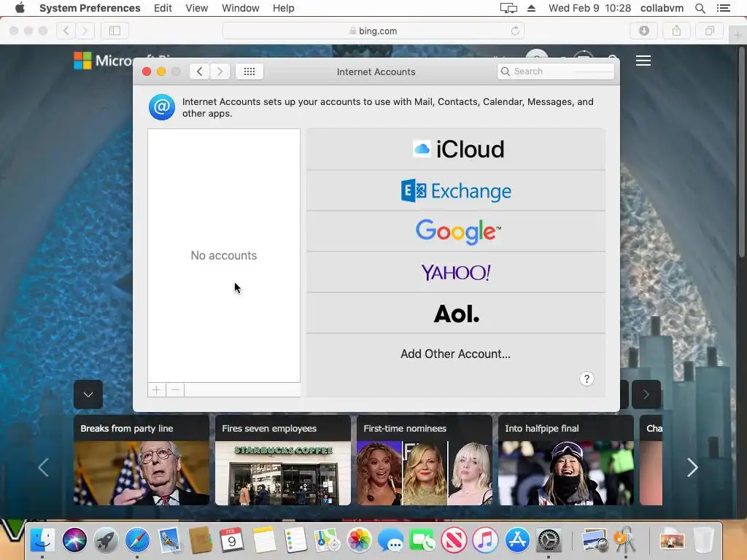Open 'Fires seven employees' story

(x=283, y=460)
